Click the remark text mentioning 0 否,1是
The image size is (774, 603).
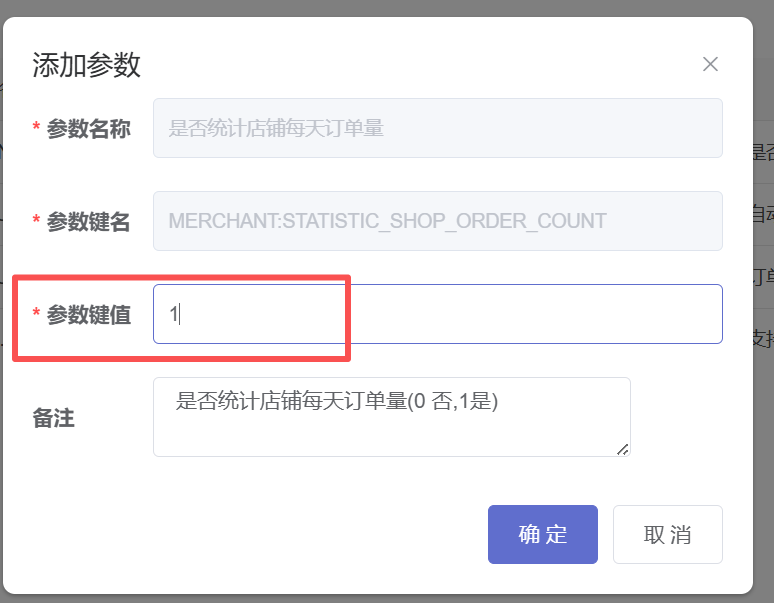point(336,401)
